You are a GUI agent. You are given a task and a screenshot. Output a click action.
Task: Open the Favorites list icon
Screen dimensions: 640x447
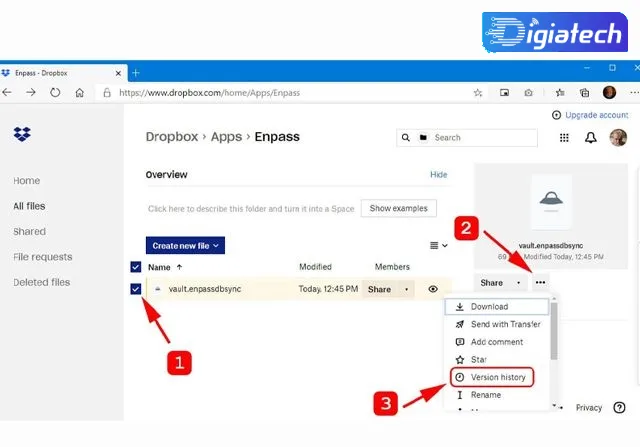pos(560,93)
